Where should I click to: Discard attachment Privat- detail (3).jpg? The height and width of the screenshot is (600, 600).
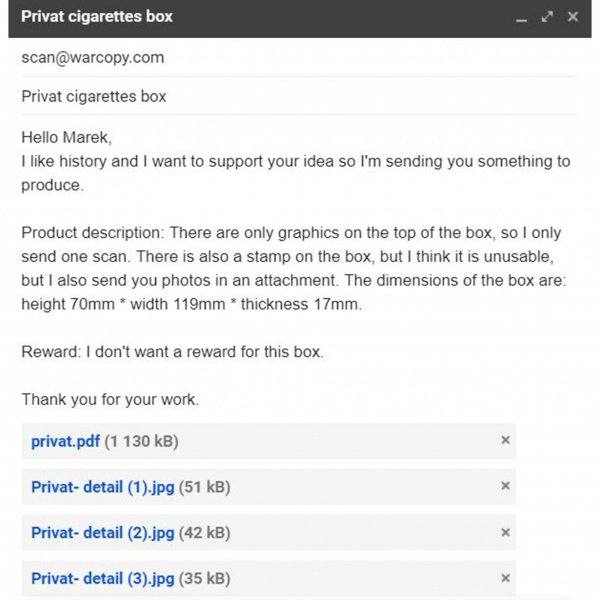505,578
